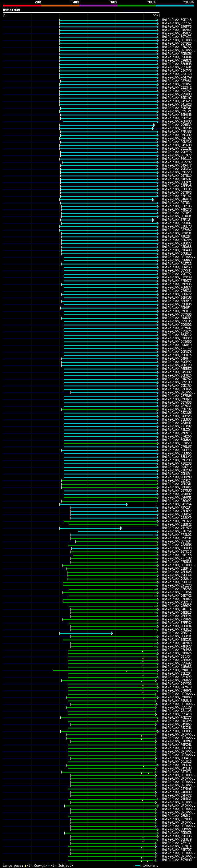Click the =100char scale legend
The height and width of the screenshot is (868, 197).
point(147,865)
